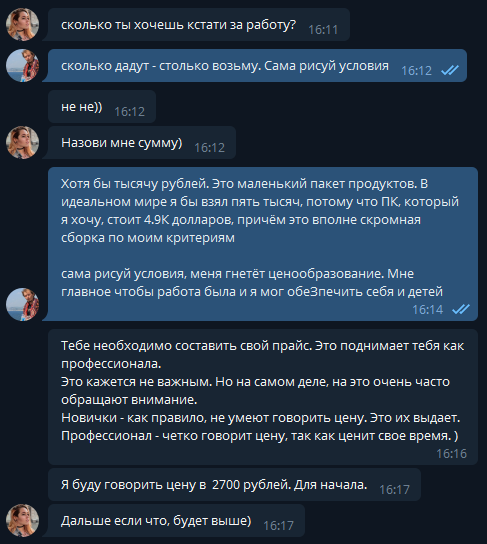Click timestamp 16:12 beside 'не не))'
This screenshot has height=544, width=487.
click(x=129, y=112)
